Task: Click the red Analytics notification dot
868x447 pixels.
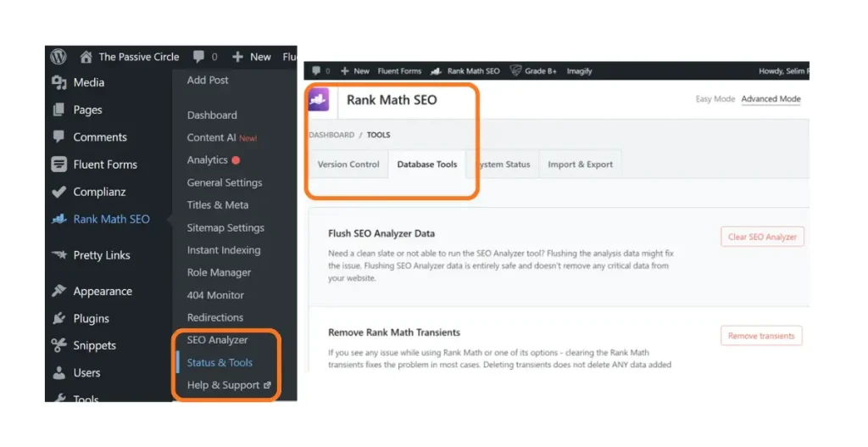Action: pyautogui.click(x=236, y=160)
